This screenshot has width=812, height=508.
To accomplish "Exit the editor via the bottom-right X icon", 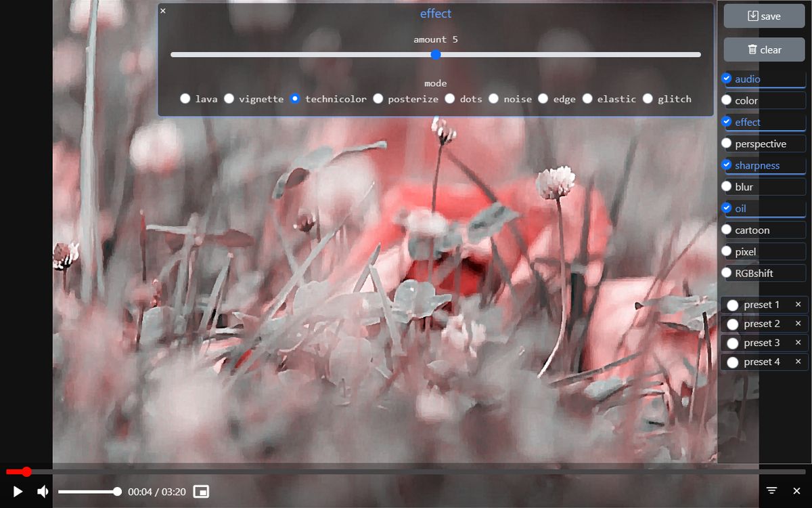I will 796,490.
